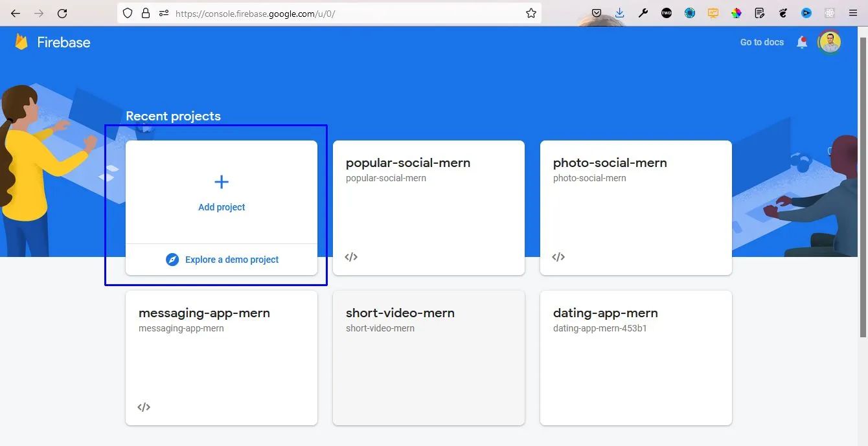Open the site permissions icon in the address bar
The height and width of the screenshot is (446, 868).
(163, 13)
